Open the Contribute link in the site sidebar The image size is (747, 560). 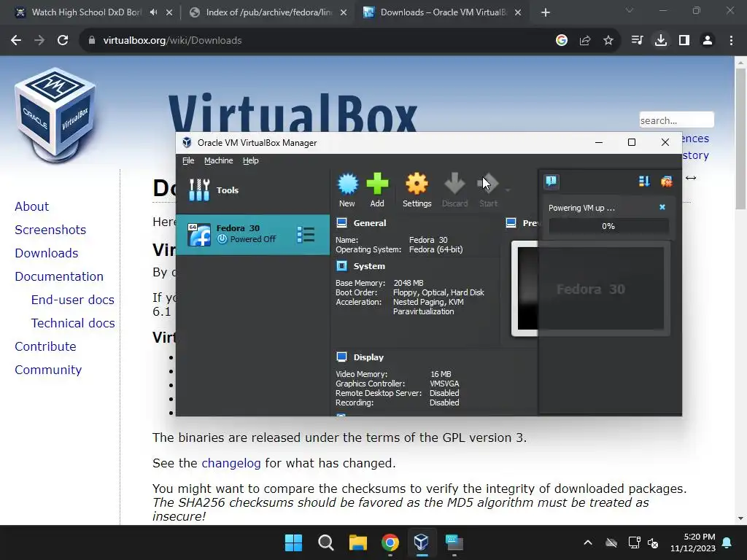pos(45,346)
